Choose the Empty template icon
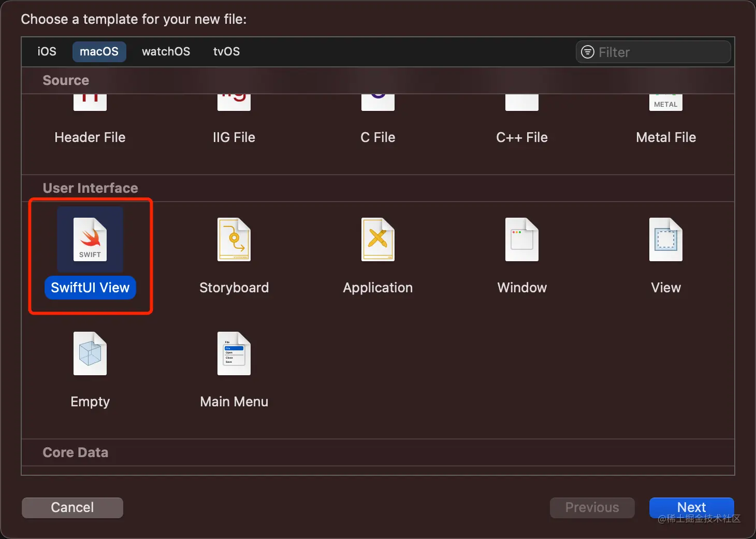 90,353
